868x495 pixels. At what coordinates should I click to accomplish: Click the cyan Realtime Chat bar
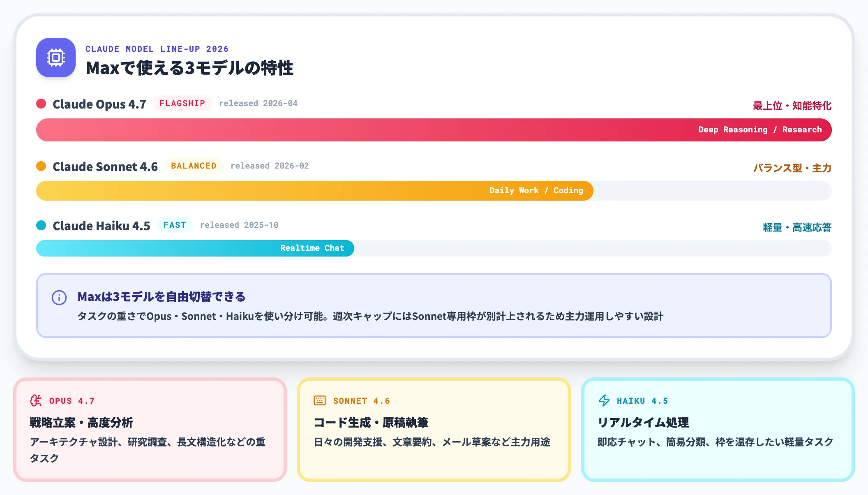tap(195, 248)
